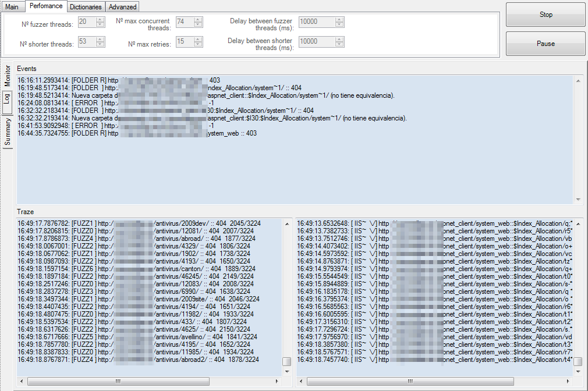Click Events panel scrollbar down arrow
The height and width of the screenshot is (391, 588).
point(579,198)
